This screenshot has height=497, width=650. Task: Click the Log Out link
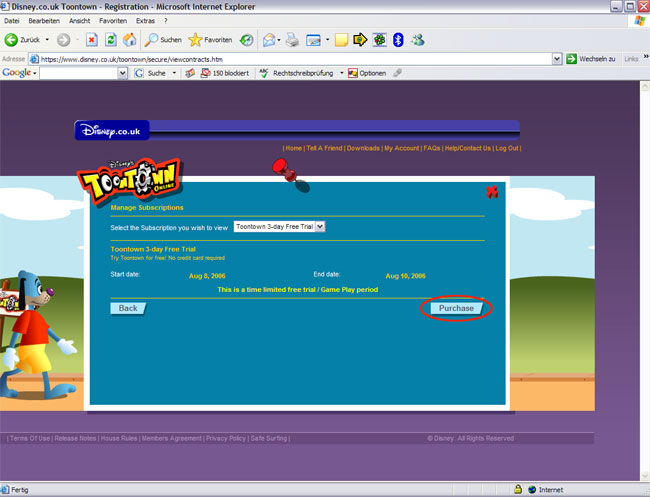coord(507,148)
